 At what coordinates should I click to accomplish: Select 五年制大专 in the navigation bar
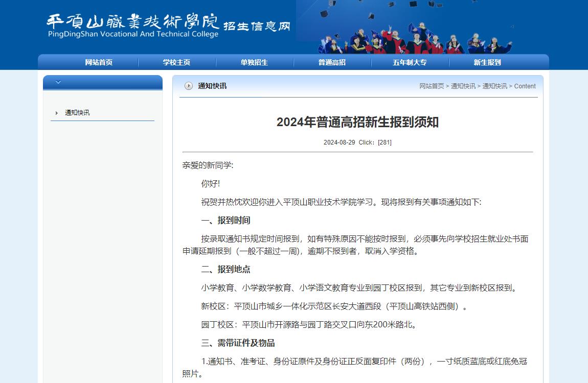pos(410,62)
